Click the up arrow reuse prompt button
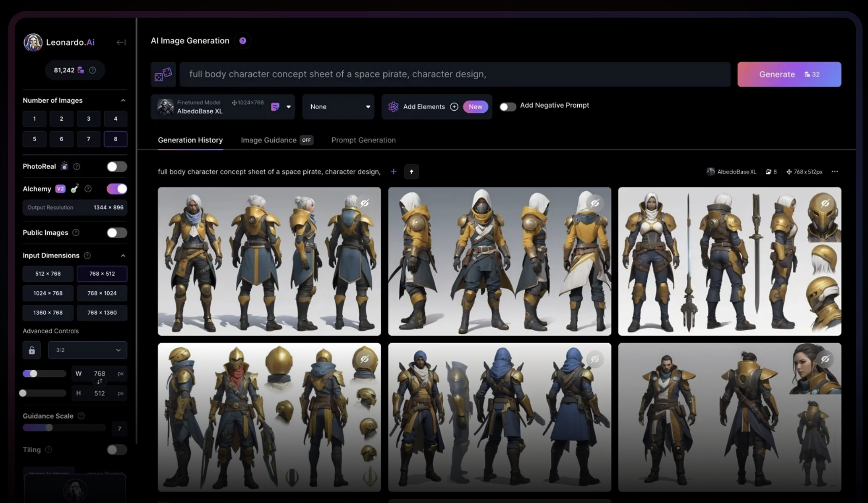This screenshot has width=868, height=503. click(411, 171)
